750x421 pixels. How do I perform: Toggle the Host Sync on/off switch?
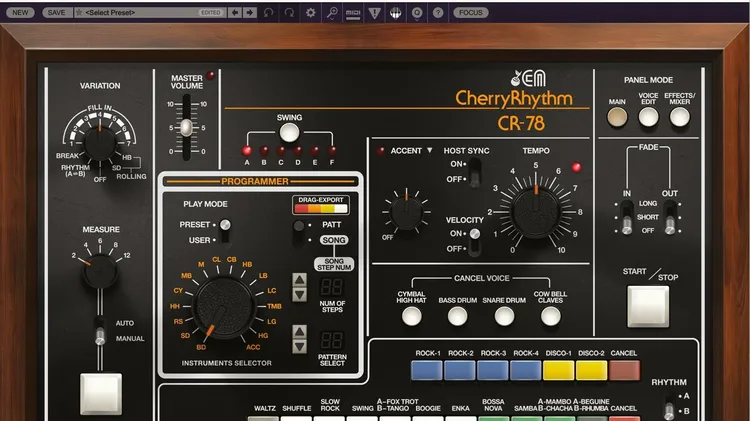[474, 172]
